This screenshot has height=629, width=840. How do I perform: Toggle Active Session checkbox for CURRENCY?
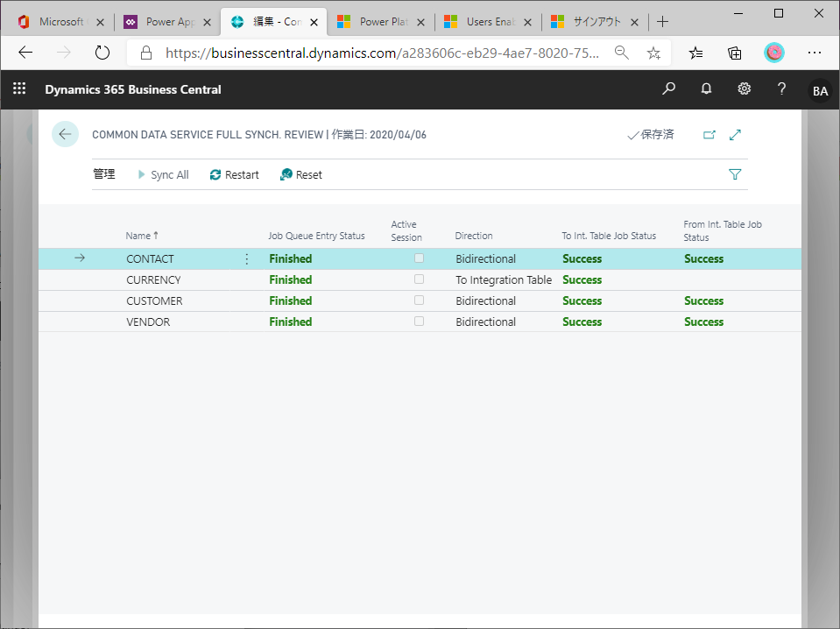point(419,279)
